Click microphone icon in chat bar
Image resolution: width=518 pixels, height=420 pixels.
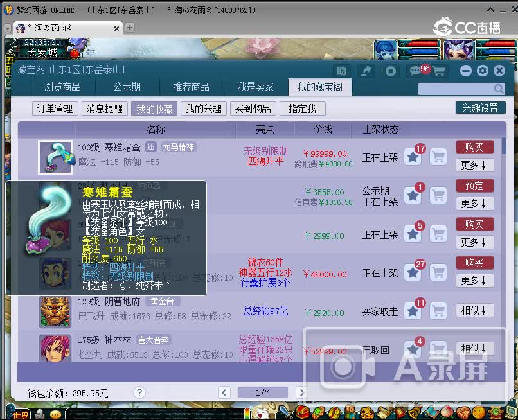pos(40,414)
